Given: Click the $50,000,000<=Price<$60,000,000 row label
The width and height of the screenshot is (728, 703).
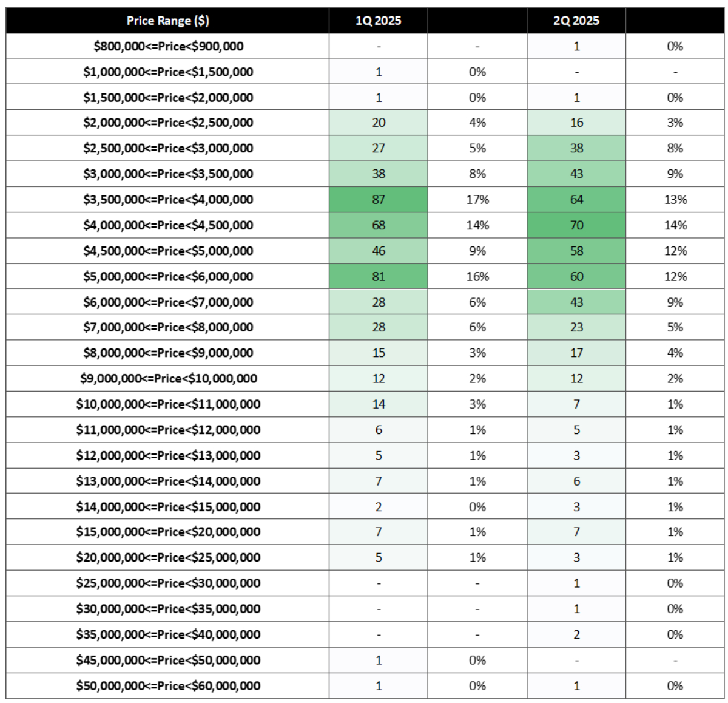Looking at the screenshot, I should click(x=168, y=686).
